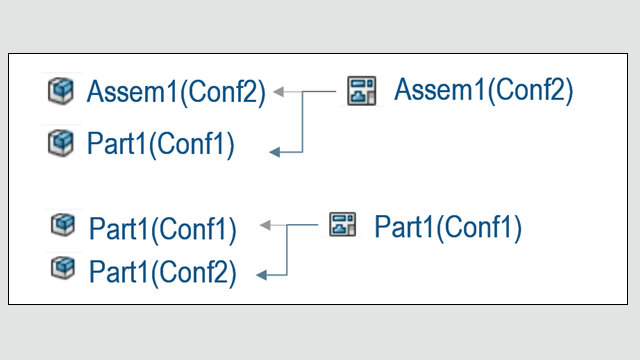This screenshot has width=640, height=360.
Task: Select the Assem1(Conf2) model label on the left
Action: coord(176,92)
